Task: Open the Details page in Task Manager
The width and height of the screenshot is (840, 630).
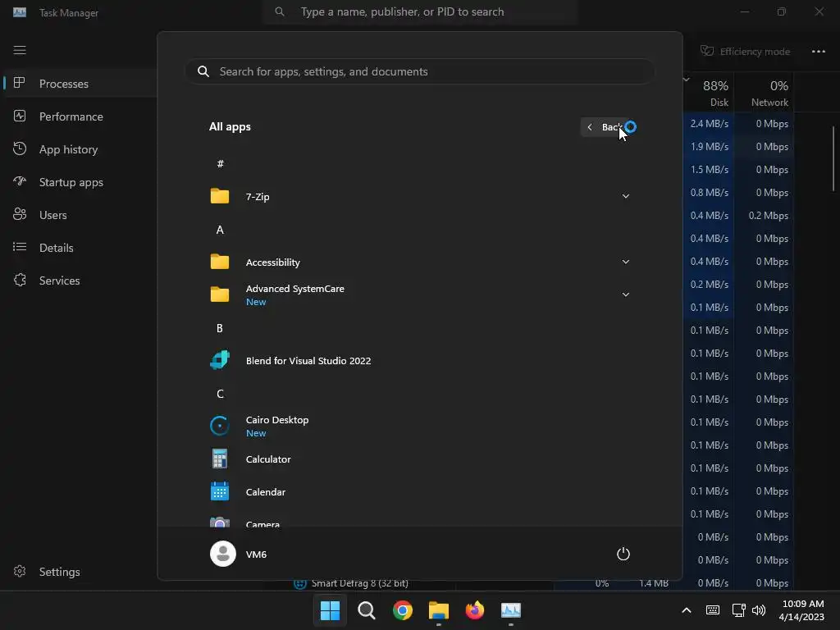Action: click(80, 248)
